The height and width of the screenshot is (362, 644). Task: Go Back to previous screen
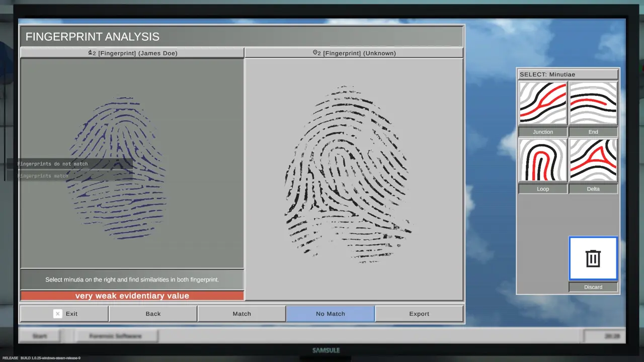(x=153, y=314)
